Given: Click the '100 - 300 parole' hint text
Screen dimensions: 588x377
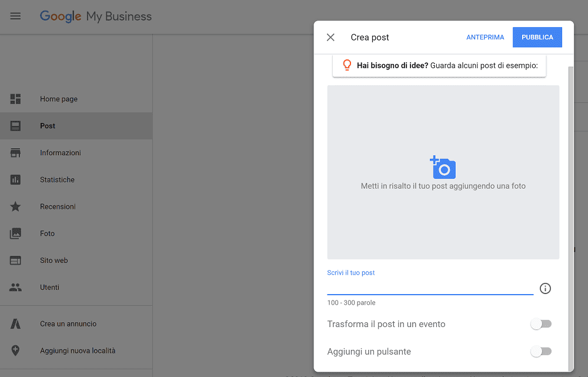Looking at the screenshot, I should (x=351, y=303).
